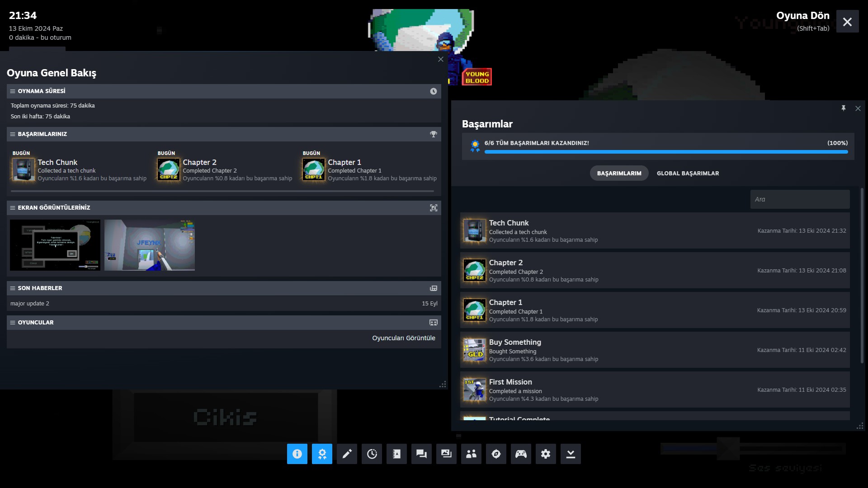Select the BAŞARIMLARIM tab
Viewport: 868px width, 488px height.
619,173
